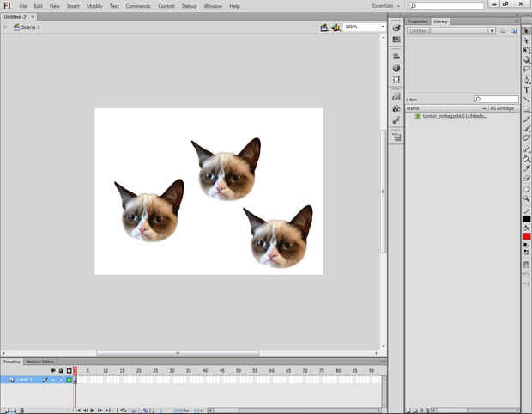Switch to the Motion Editor tab

pyautogui.click(x=39, y=362)
